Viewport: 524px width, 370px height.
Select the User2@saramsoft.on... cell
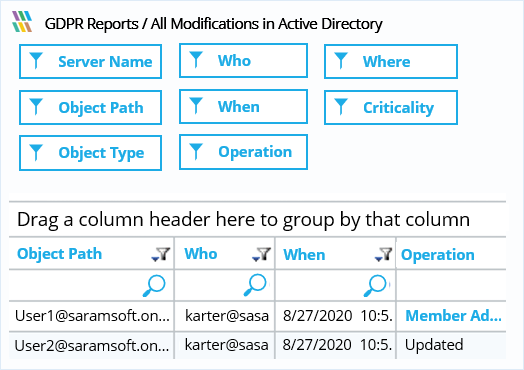(x=92, y=345)
